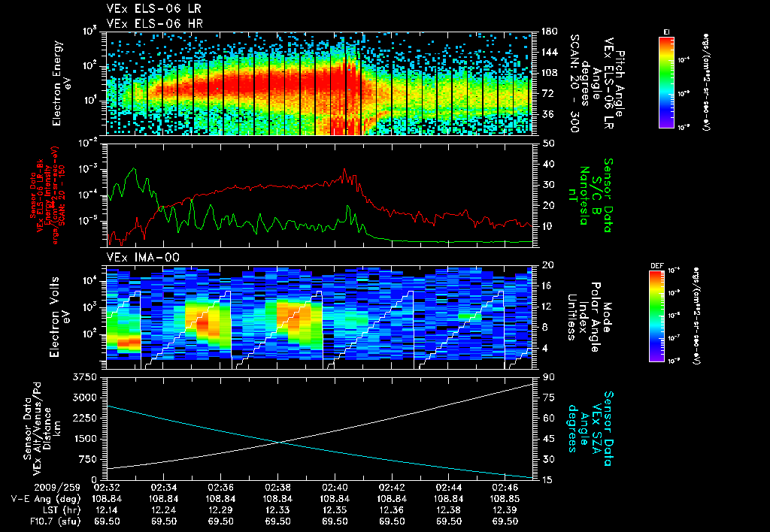The image size is (770, 532).
Task: Click the 50 nT magnetic field tick label
Action: pos(549,144)
